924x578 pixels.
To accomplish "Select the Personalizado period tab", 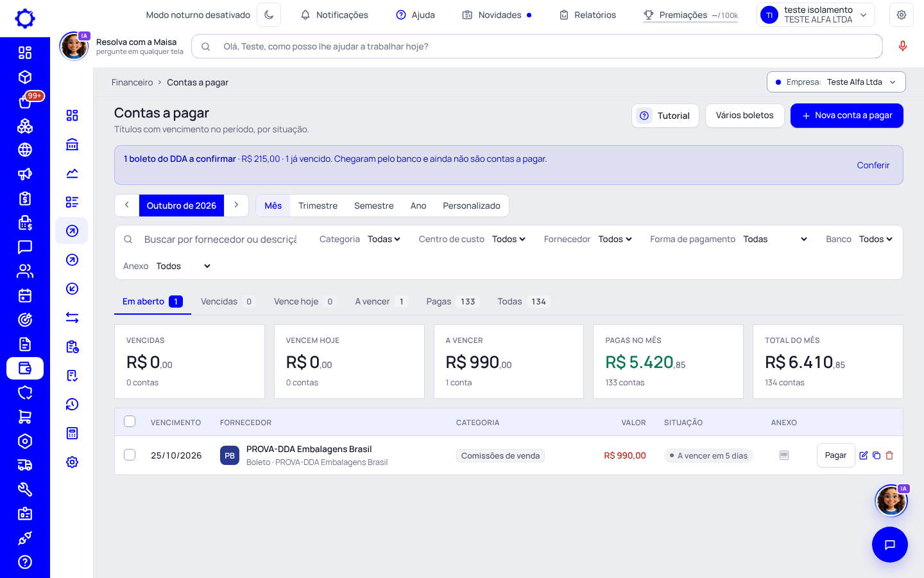I will 472,206.
